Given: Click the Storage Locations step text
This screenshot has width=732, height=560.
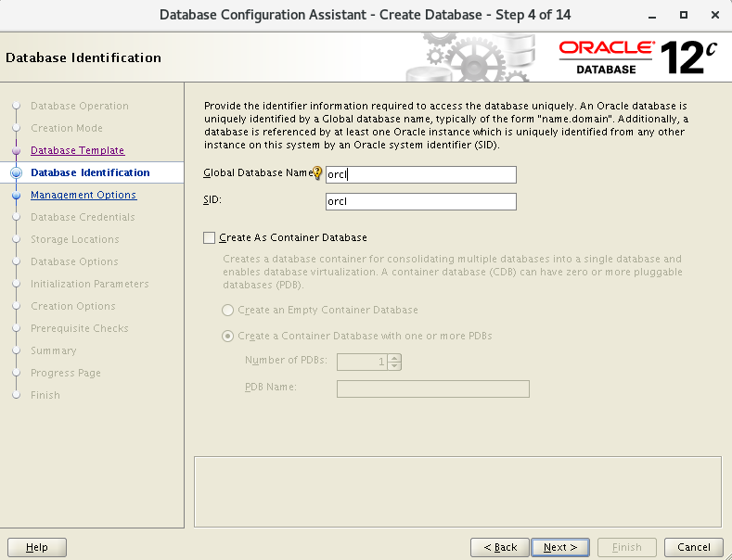Looking at the screenshot, I should [75, 239].
